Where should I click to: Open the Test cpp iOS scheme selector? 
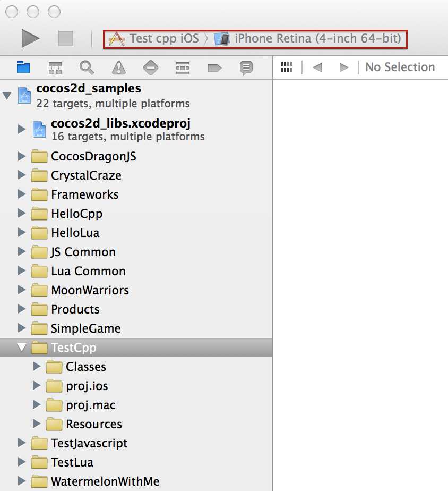153,39
